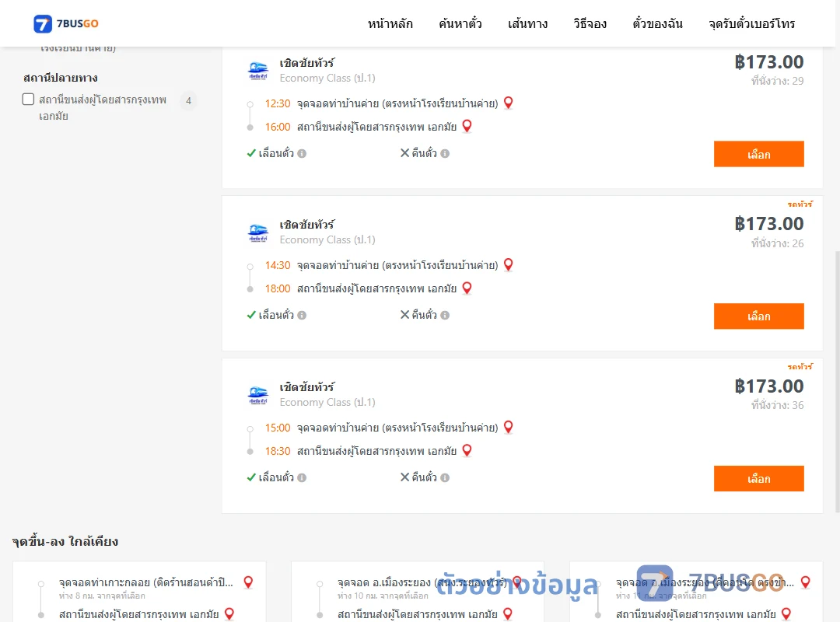Open map pin for จุดจอดท่าเกาะกลอย nearby stop

pyautogui.click(x=248, y=582)
